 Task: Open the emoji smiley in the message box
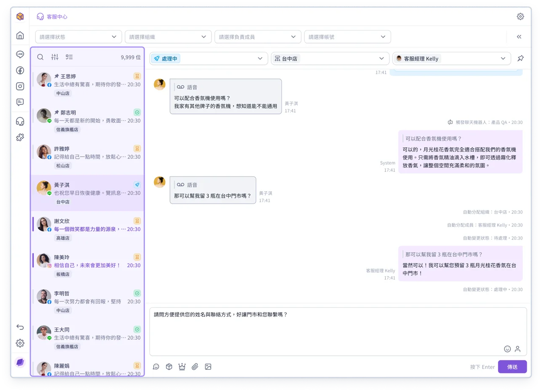click(x=507, y=349)
